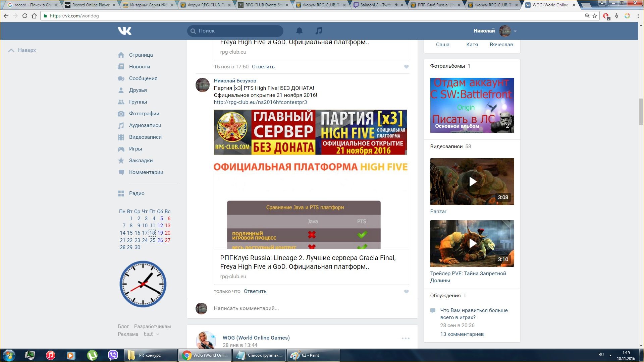Open Viber from the taskbar
Viewport: 644px width, 362px height.
[x=113, y=355]
